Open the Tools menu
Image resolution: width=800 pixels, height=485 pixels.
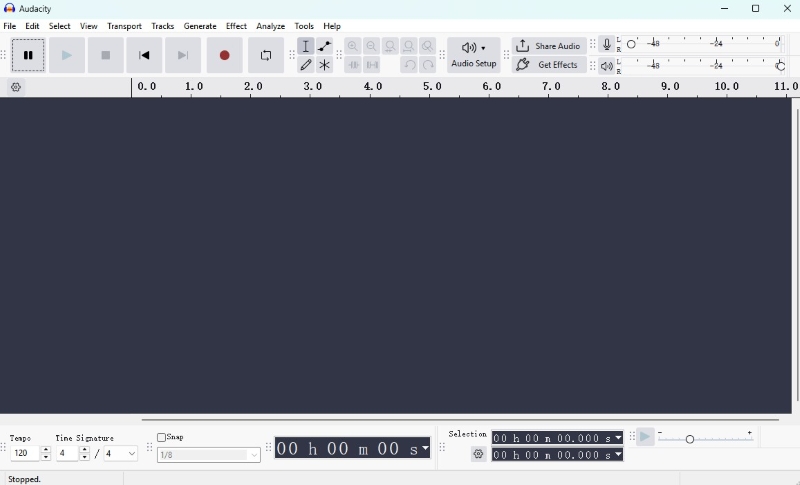coord(304,26)
